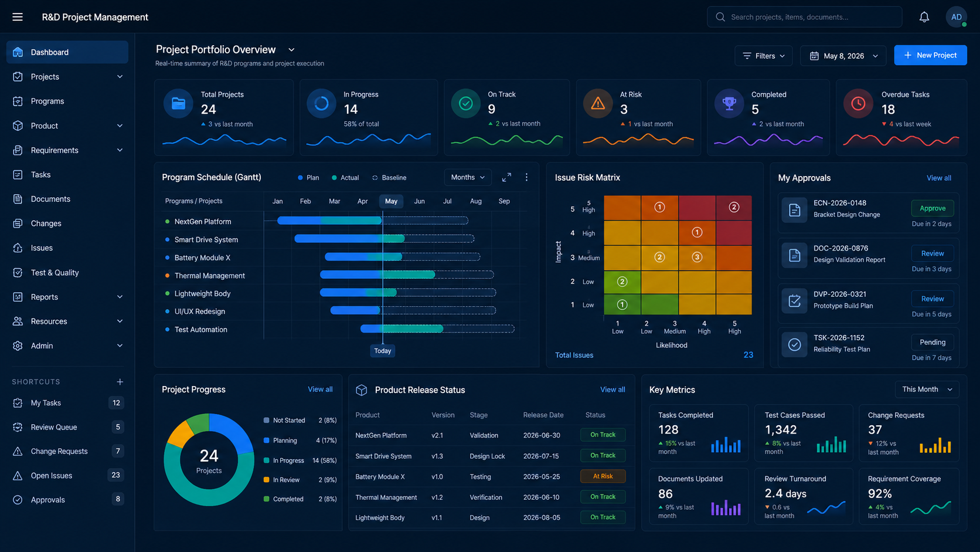This screenshot has height=552, width=980.
Task: Click the Today marker on Gantt
Action: 383,351
